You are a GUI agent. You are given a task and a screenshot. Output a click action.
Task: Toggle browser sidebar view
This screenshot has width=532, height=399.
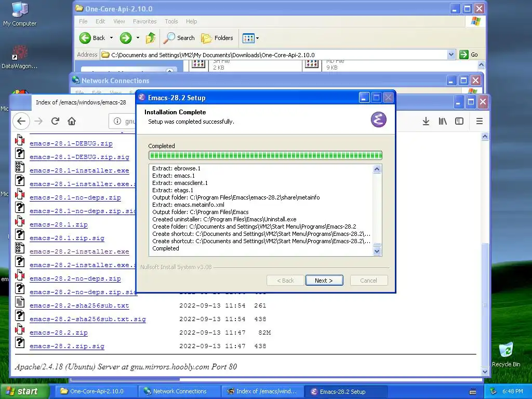pyautogui.click(x=459, y=121)
